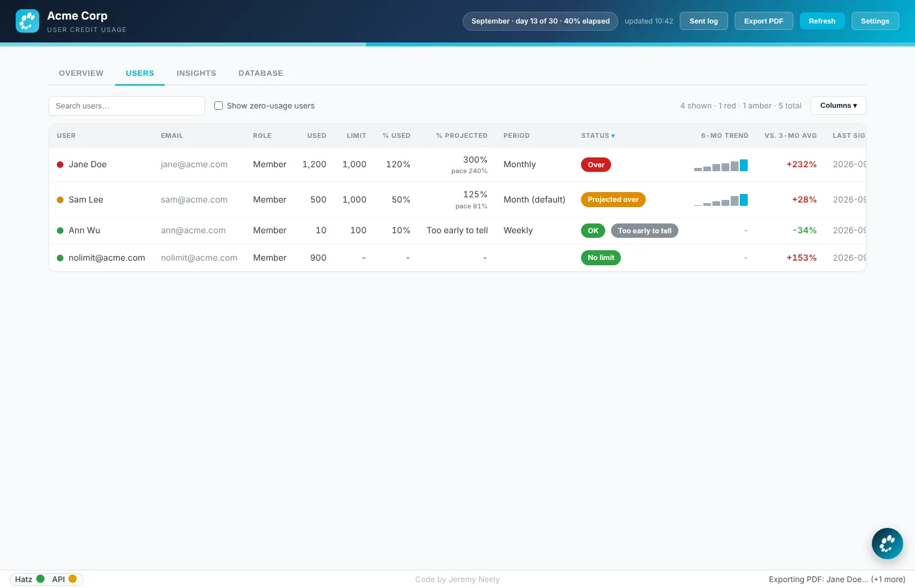The image size is (915, 588).
Task: Open the Insights tab
Action: 196,73
